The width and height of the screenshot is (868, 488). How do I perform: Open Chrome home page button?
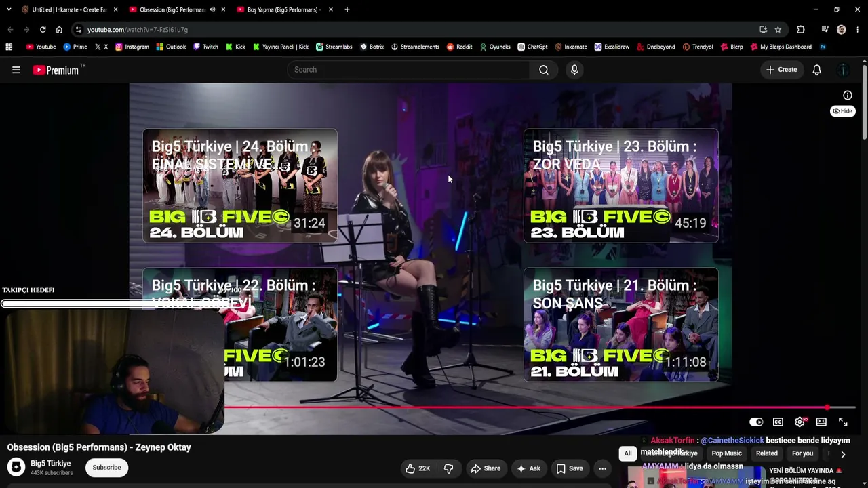(59, 30)
